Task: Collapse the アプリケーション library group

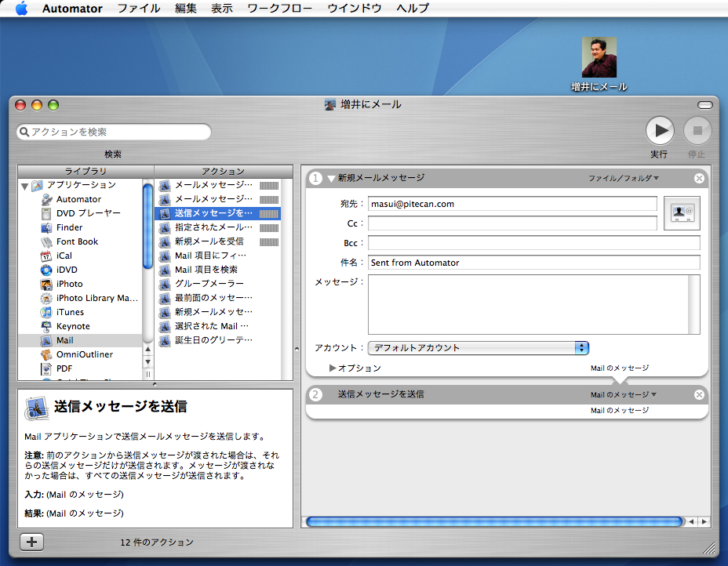Action: point(24,186)
